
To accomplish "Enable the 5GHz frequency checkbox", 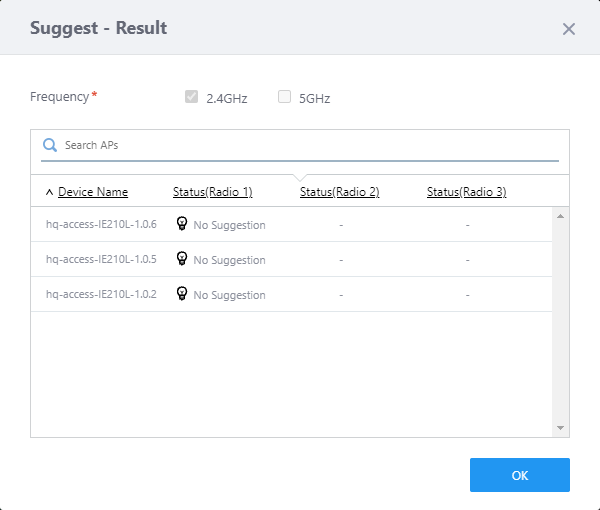I will (x=285, y=97).
